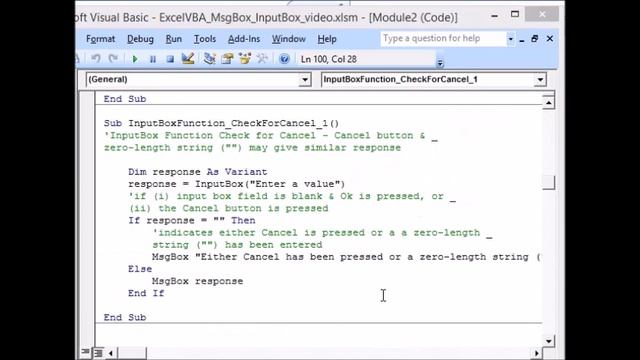Click the 'End If' line
640x360 pixels.
[146, 293]
